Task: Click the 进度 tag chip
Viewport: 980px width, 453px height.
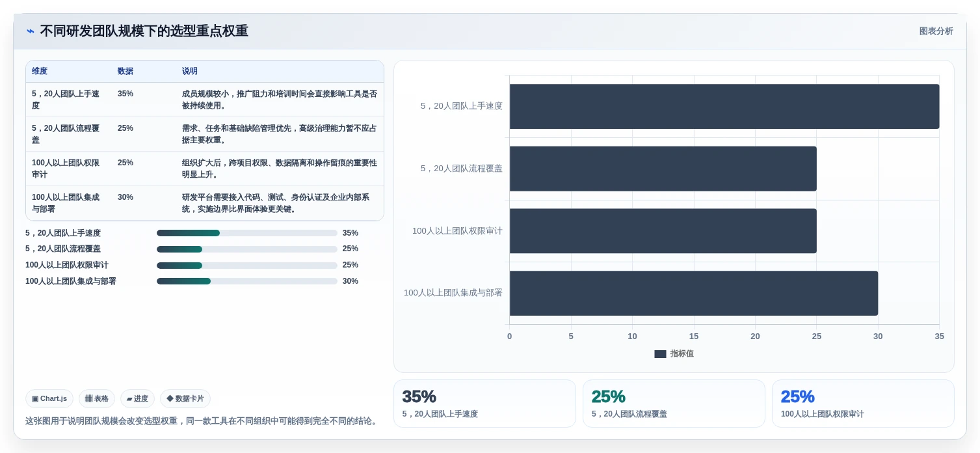Action: pos(137,398)
